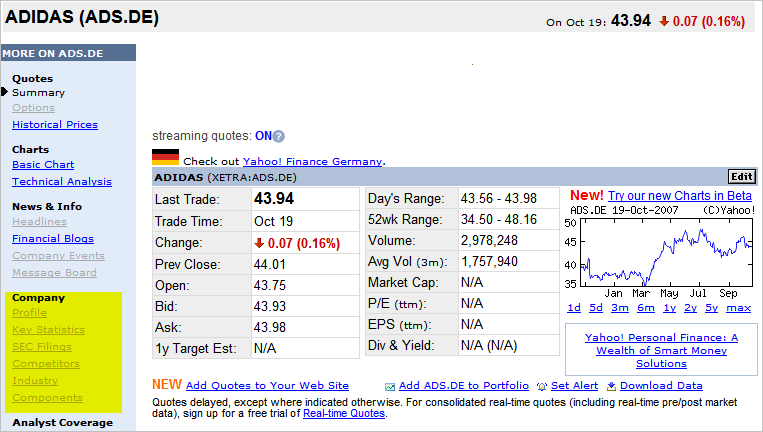763x432 pixels.
Task: Open the company Profile link
Action: [x=30, y=312]
